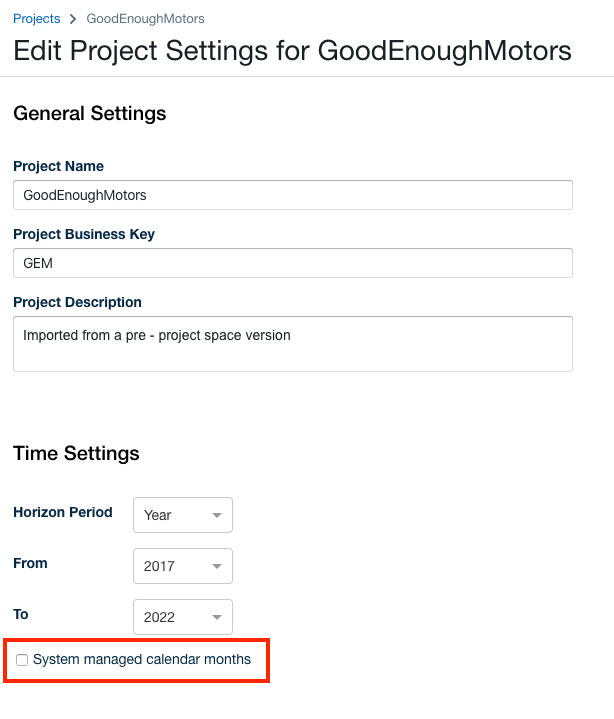Open the Horizon Period dropdown
This screenshot has width=614, height=719.
[x=182, y=515]
